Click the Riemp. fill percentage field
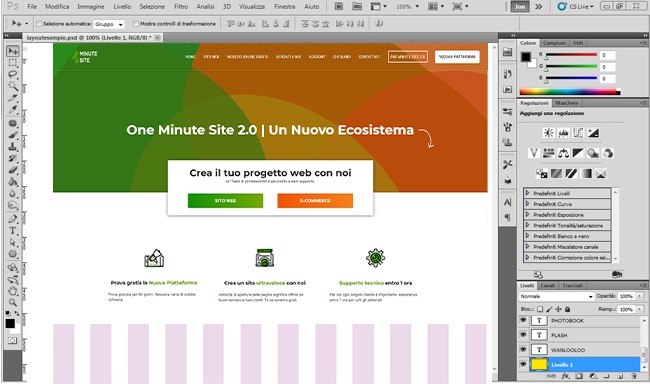Viewport: 650px width, 384px height. pyautogui.click(x=626, y=309)
